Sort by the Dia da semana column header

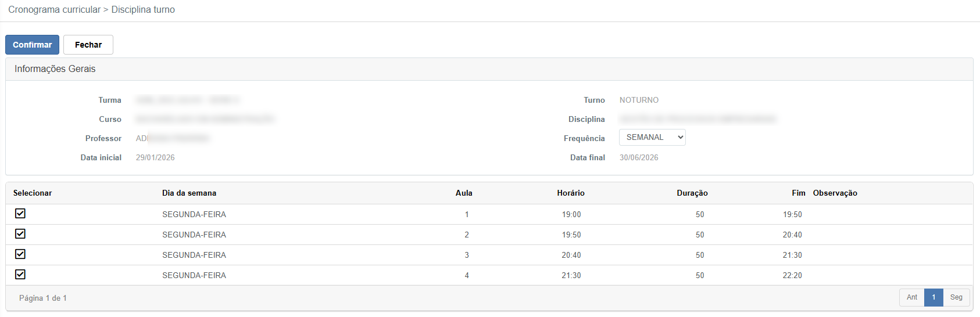(189, 193)
